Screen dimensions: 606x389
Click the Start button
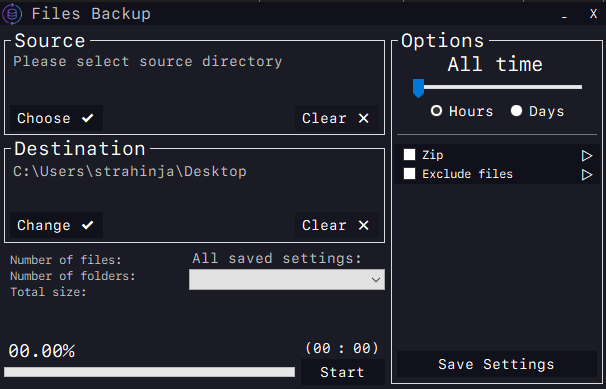342,372
